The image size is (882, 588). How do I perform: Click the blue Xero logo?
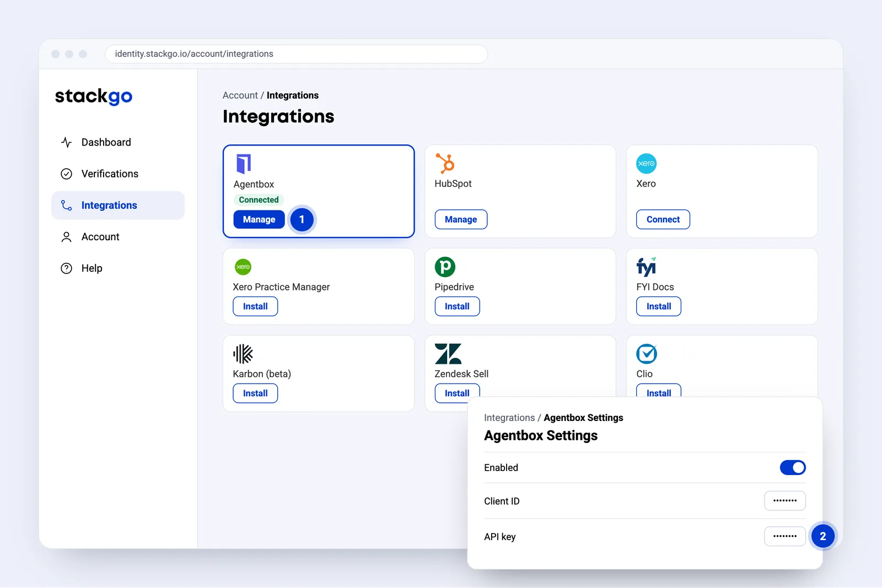pos(646,164)
